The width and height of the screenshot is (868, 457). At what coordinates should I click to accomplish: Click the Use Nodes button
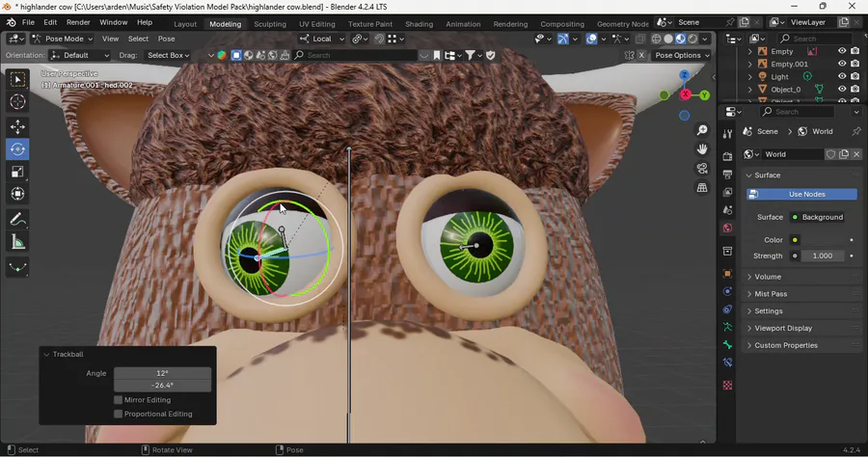tap(801, 194)
